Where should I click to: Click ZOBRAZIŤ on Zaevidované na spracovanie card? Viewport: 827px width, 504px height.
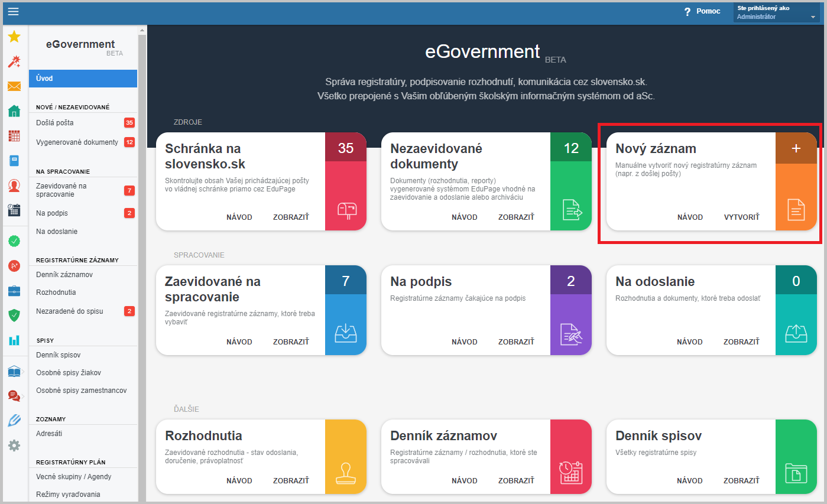(291, 342)
